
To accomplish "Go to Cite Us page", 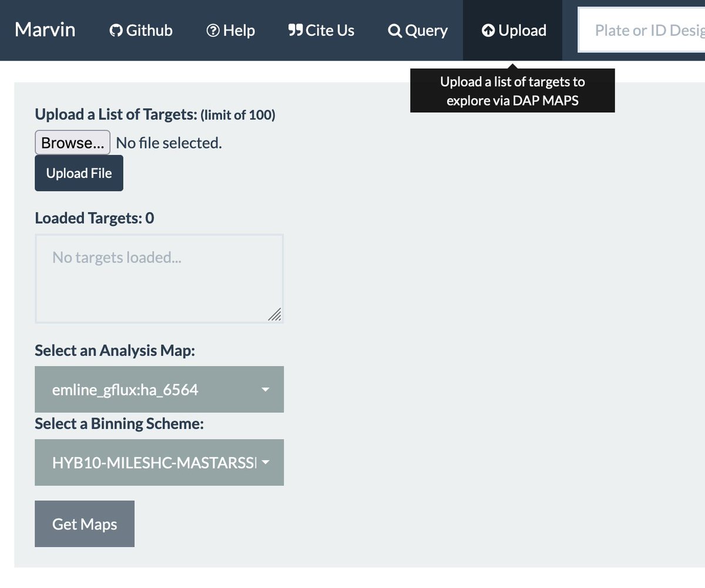I will pyautogui.click(x=321, y=31).
